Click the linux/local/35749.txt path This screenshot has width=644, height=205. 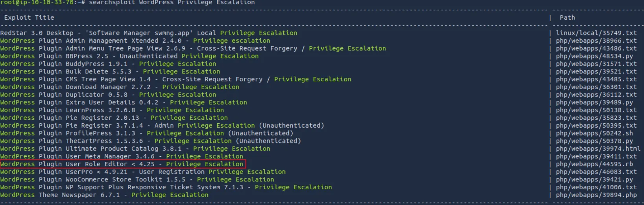pyautogui.click(x=596, y=33)
